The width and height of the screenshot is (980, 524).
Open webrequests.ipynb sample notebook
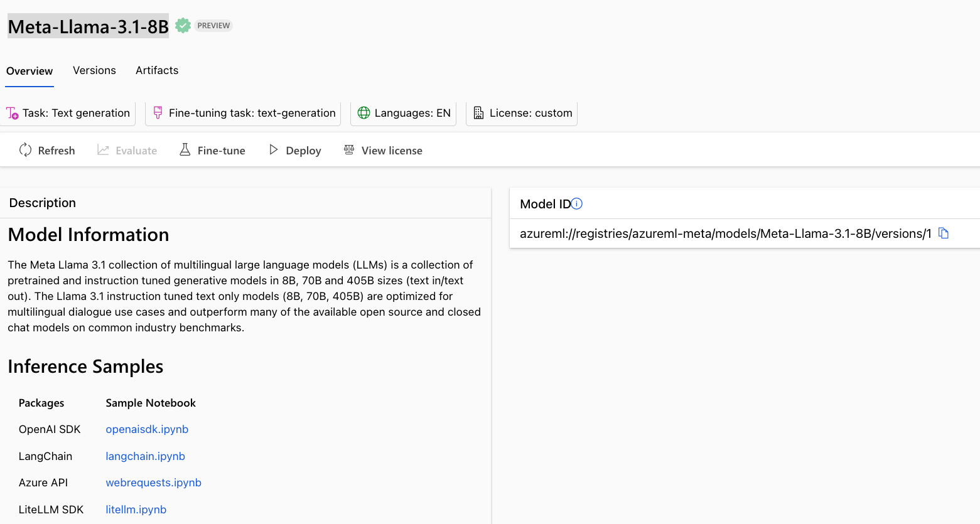[153, 483]
